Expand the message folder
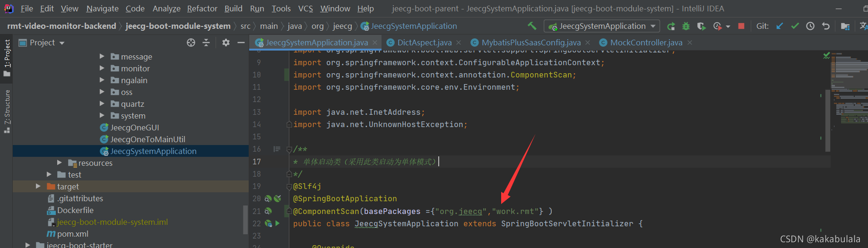The height and width of the screenshot is (248, 868). [102, 56]
